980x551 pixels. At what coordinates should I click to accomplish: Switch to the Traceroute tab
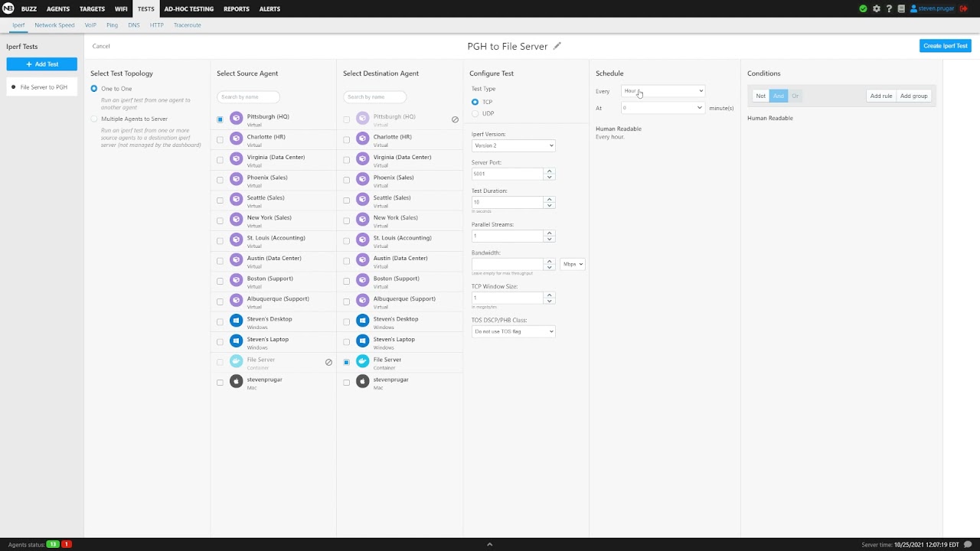tap(187, 25)
